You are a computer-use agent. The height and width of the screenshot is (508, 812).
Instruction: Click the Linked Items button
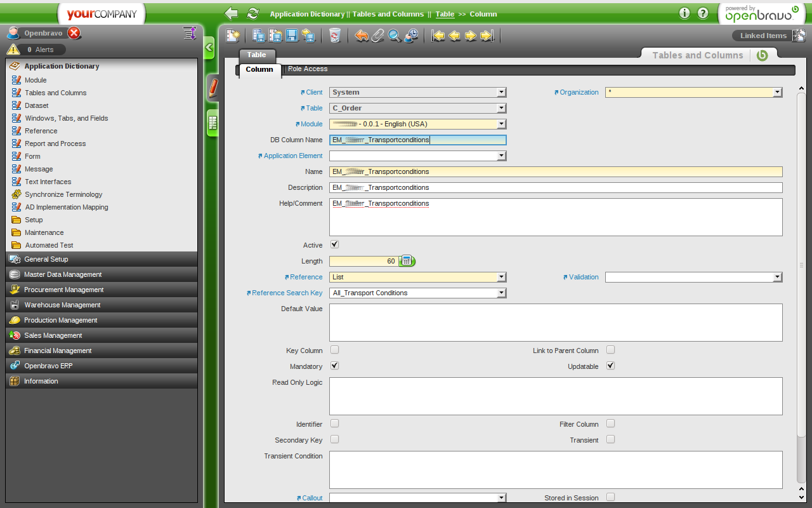pos(763,36)
